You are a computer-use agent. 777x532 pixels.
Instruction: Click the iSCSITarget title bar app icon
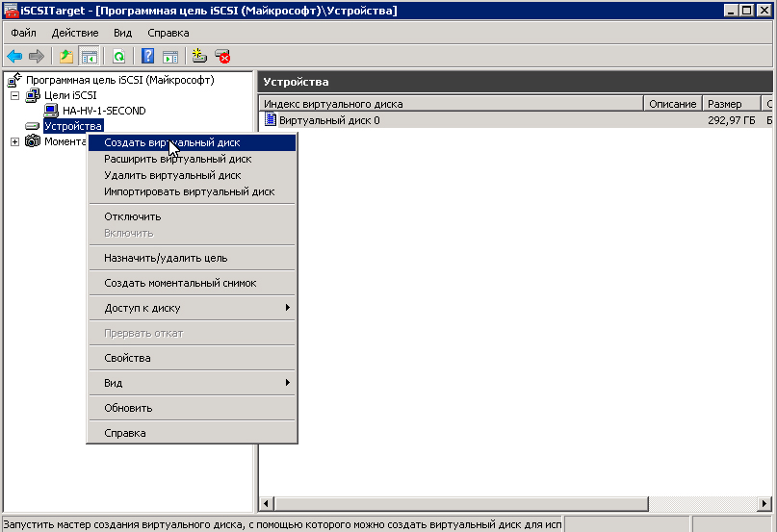[x=12, y=11]
